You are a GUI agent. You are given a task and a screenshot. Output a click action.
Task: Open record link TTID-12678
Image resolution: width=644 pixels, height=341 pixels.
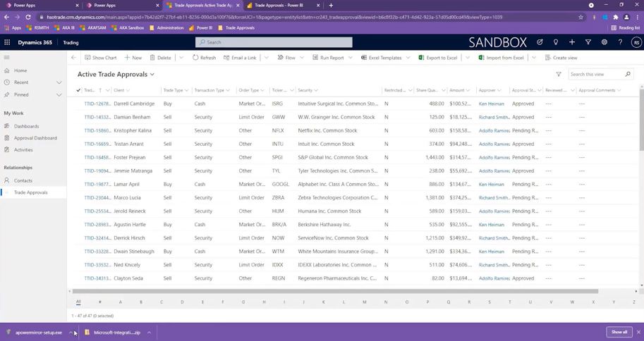(97, 104)
